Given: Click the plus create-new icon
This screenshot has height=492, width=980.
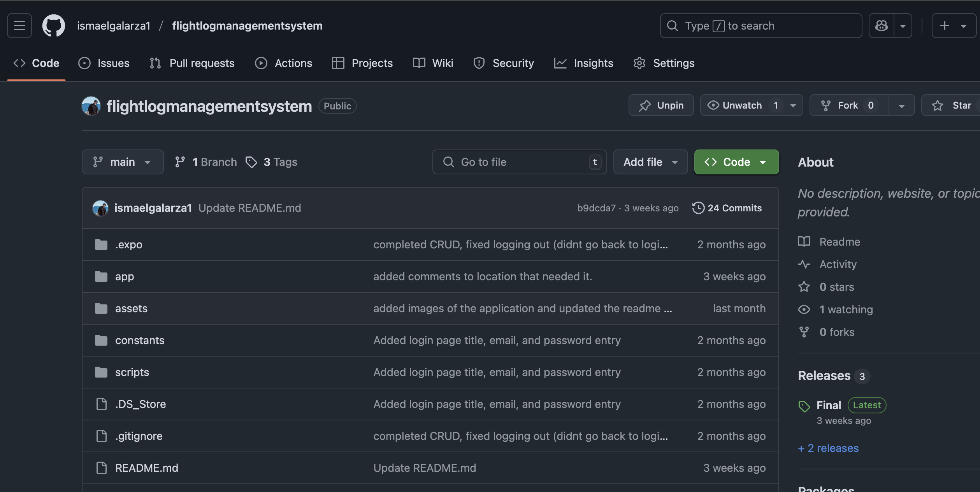Looking at the screenshot, I should coord(945,26).
